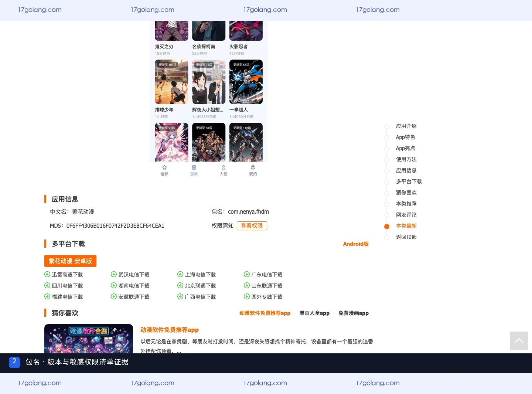Screen dimensions: 532x394
Task: Open the 漫画大全app tab
Action: [314, 313]
